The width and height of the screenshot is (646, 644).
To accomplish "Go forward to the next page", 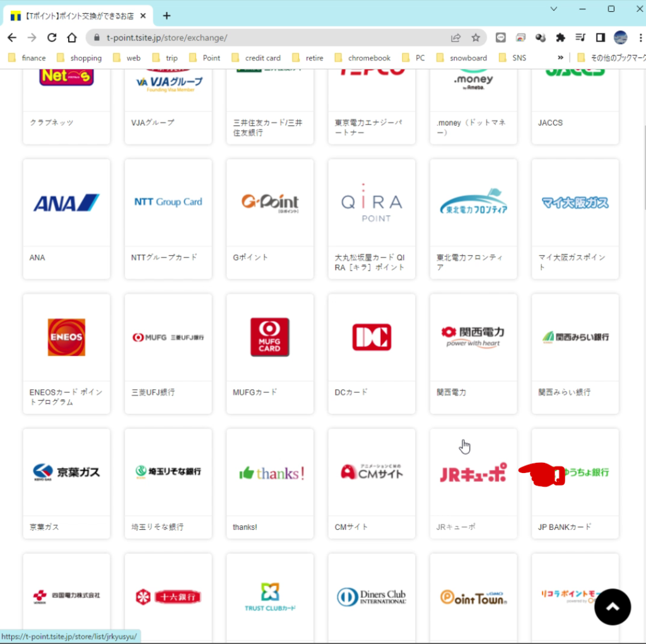I will (x=32, y=38).
